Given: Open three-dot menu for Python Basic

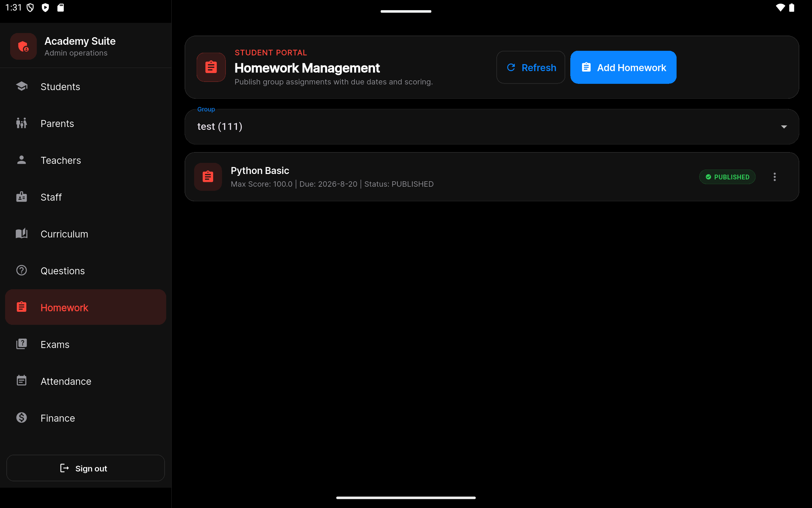Looking at the screenshot, I should pos(775,177).
